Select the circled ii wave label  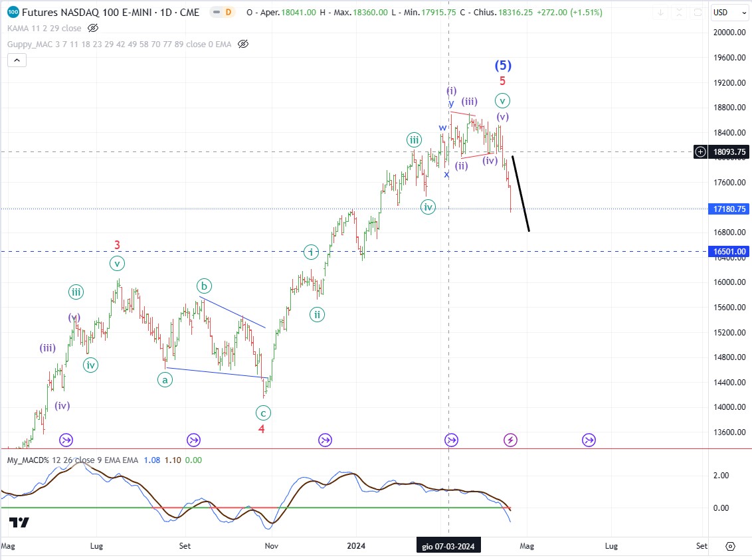click(317, 314)
